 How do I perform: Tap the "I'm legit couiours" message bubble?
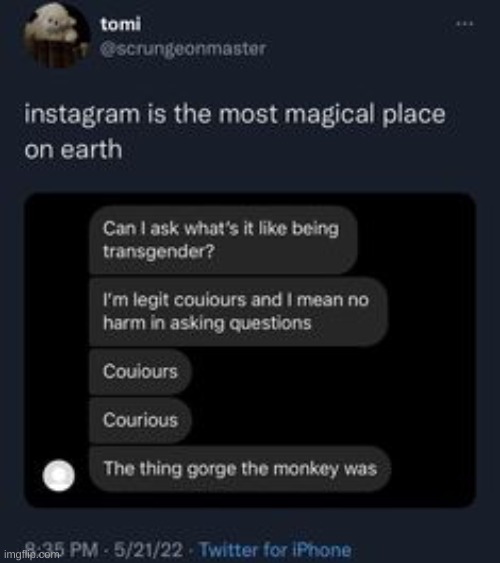pyautogui.click(x=238, y=312)
